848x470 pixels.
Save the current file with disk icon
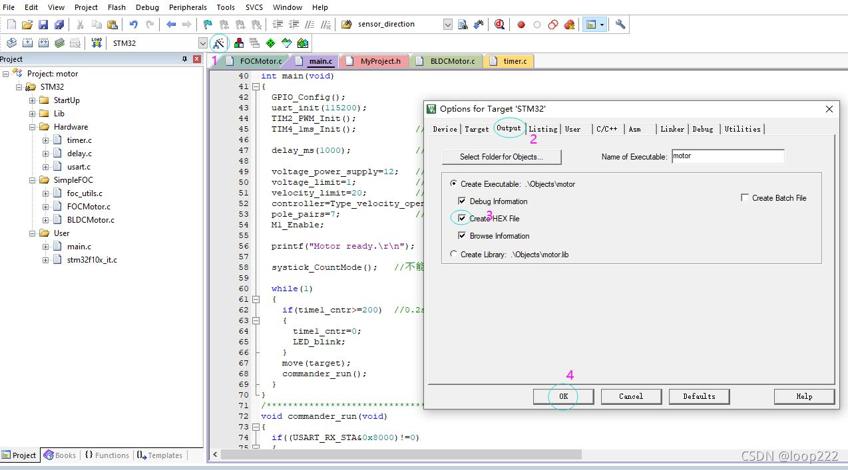[x=43, y=24]
